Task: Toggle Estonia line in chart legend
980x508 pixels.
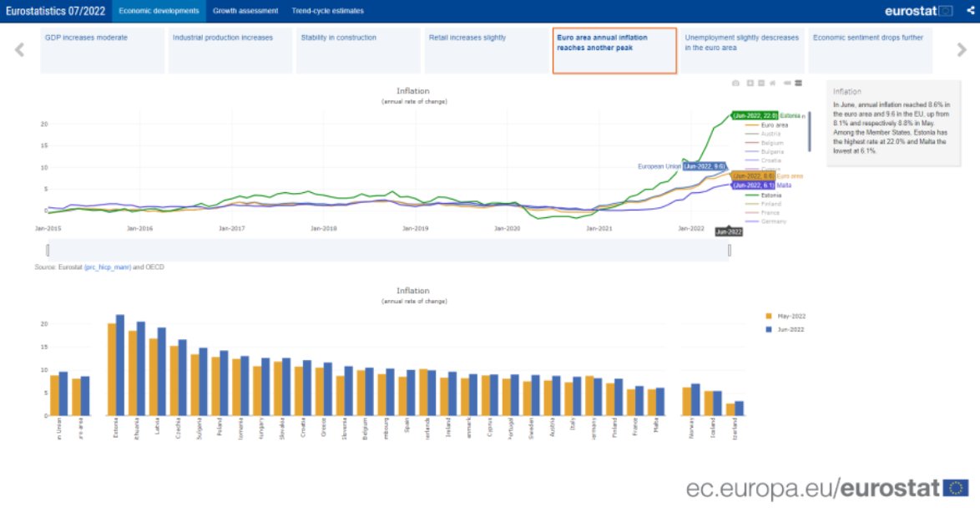Action: (762, 196)
